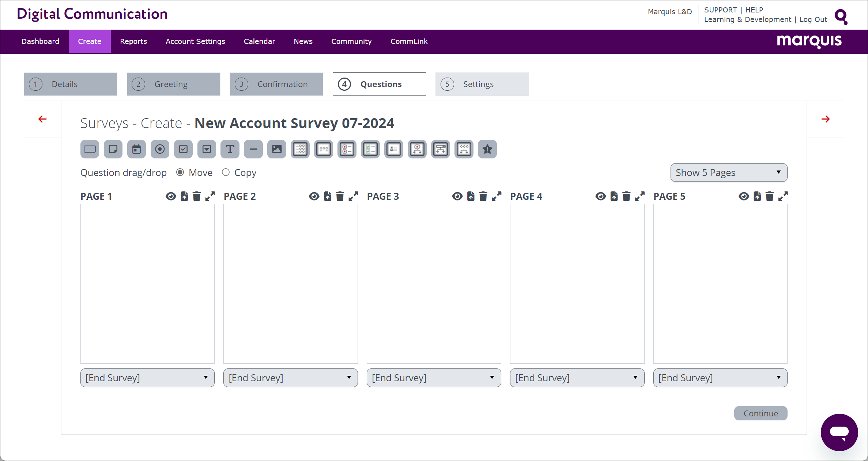Open Learning & Development link

coord(747,19)
